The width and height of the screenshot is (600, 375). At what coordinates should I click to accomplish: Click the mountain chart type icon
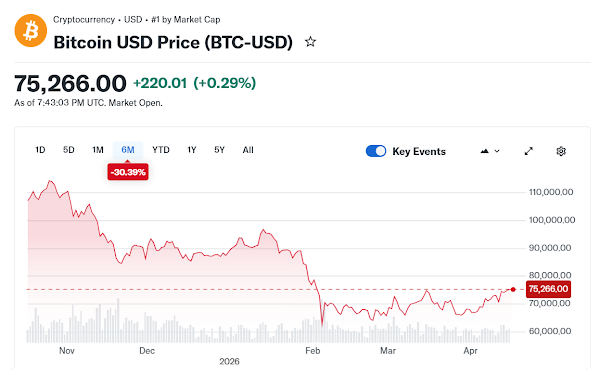point(484,151)
